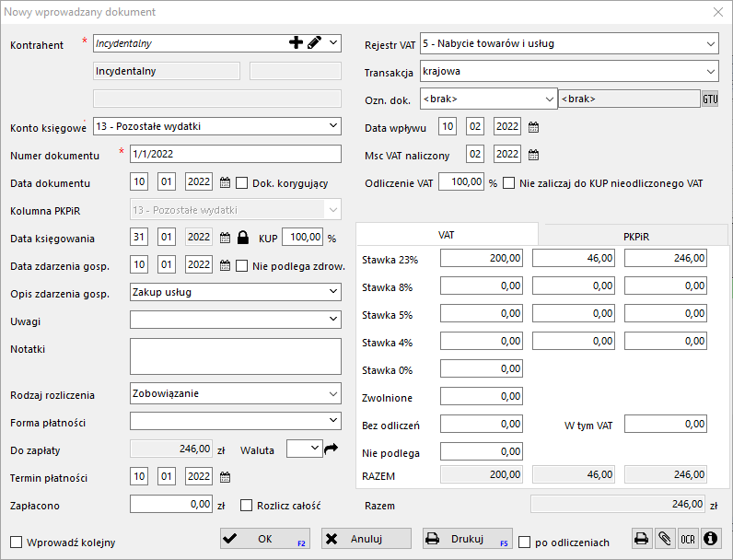Click the W tym VAT field
The height and width of the screenshot is (560, 733).
tap(665, 424)
